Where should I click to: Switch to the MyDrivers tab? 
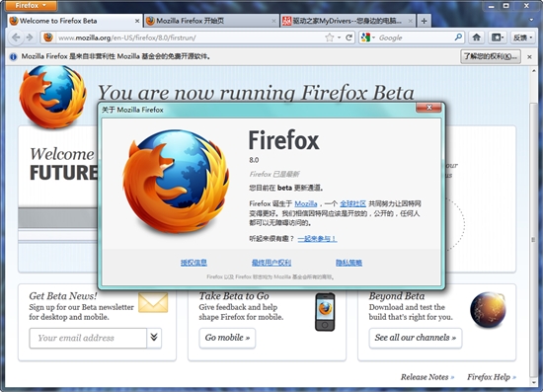348,21
